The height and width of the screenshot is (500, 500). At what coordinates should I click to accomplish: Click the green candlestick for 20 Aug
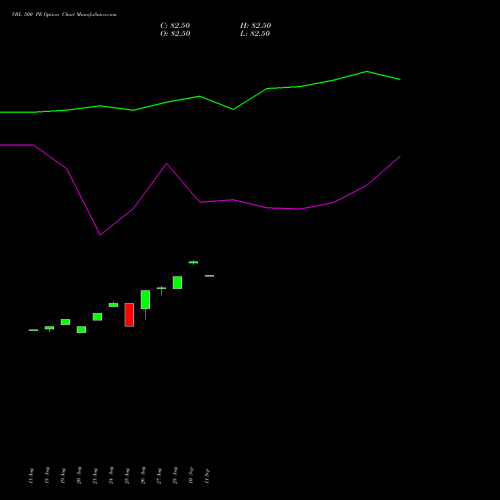(81, 329)
